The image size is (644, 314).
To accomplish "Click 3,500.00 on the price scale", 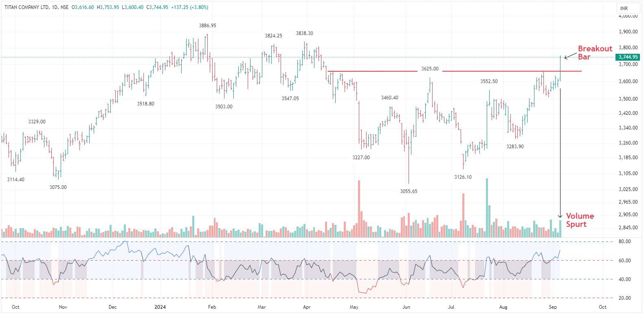I will click(628, 99).
